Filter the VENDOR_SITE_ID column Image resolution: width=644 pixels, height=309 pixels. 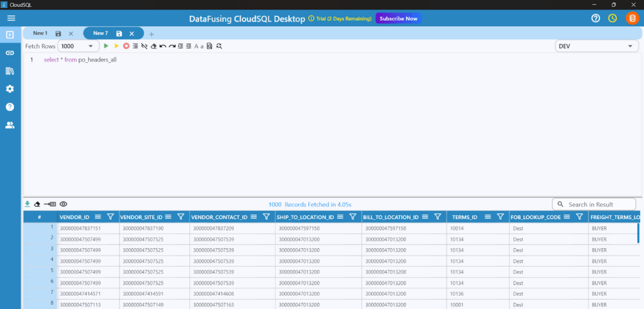tap(180, 217)
